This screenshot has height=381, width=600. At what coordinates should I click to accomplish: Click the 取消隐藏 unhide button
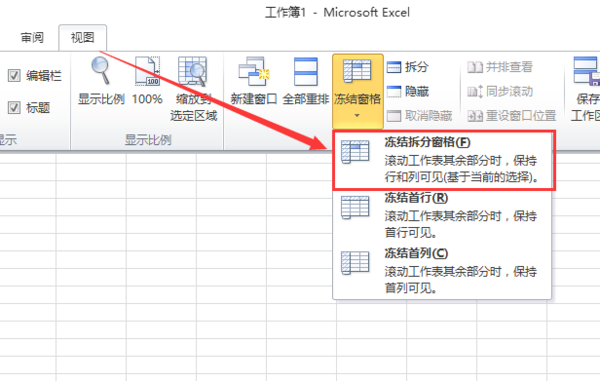420,116
